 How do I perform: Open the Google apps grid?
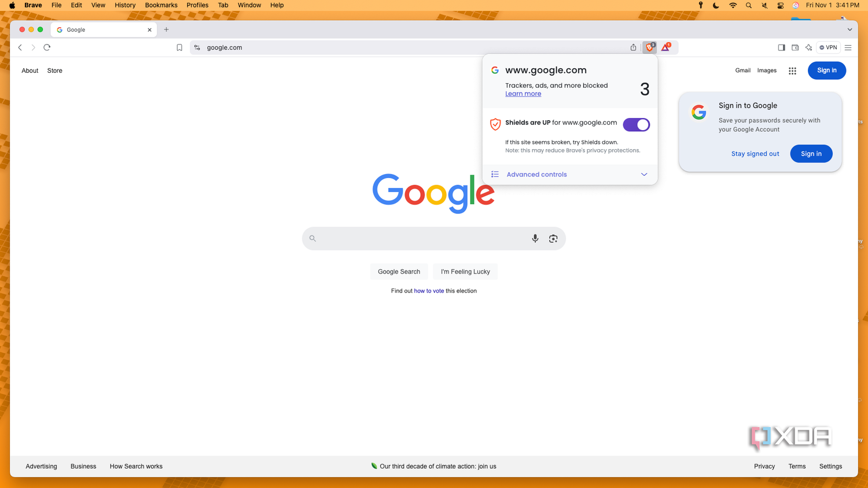792,71
